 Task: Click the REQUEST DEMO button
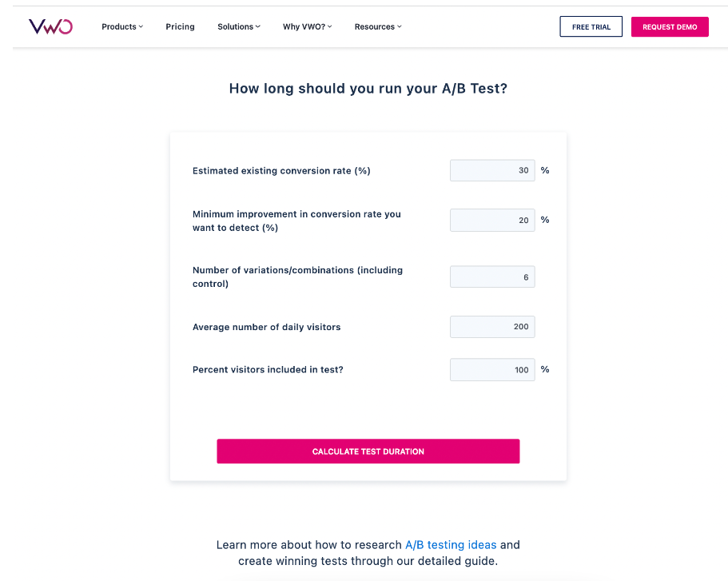670,27
